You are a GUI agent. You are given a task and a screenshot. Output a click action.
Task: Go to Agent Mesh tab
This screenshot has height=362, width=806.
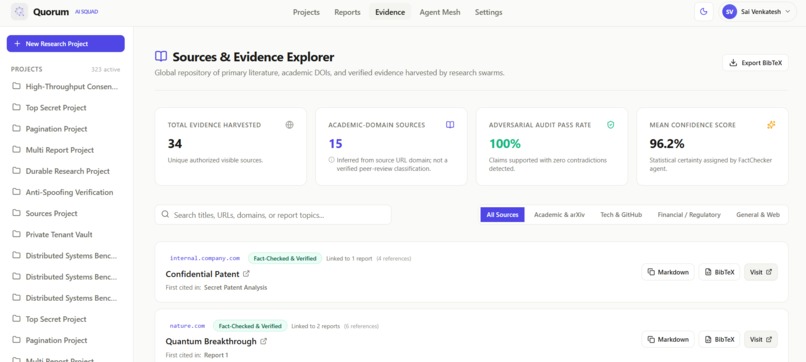(x=439, y=12)
